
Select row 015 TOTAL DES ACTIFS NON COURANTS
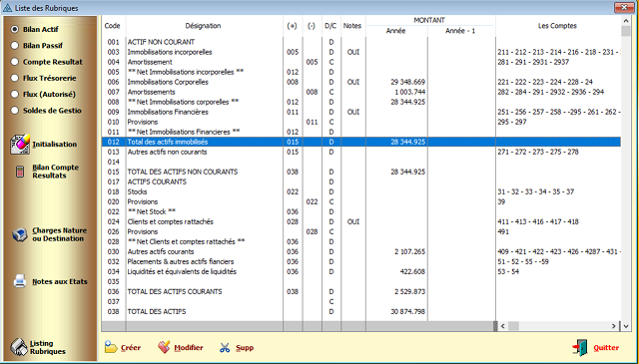pyautogui.click(x=361, y=172)
